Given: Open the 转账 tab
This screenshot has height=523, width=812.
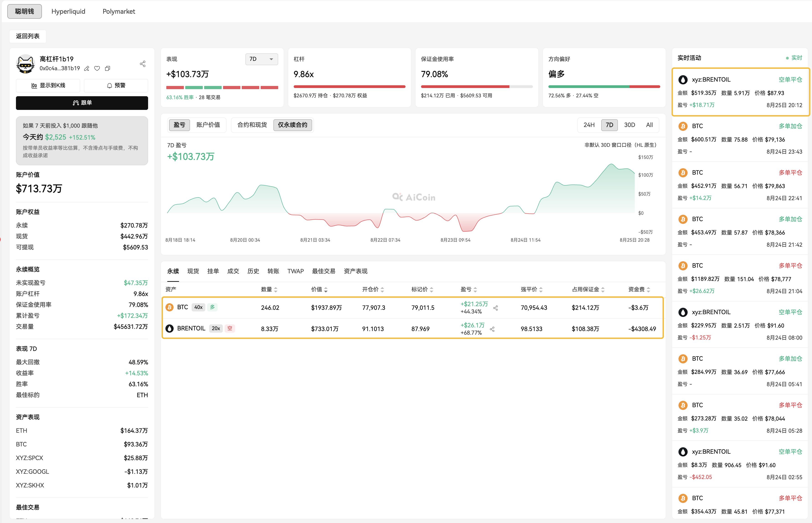Looking at the screenshot, I should (273, 271).
